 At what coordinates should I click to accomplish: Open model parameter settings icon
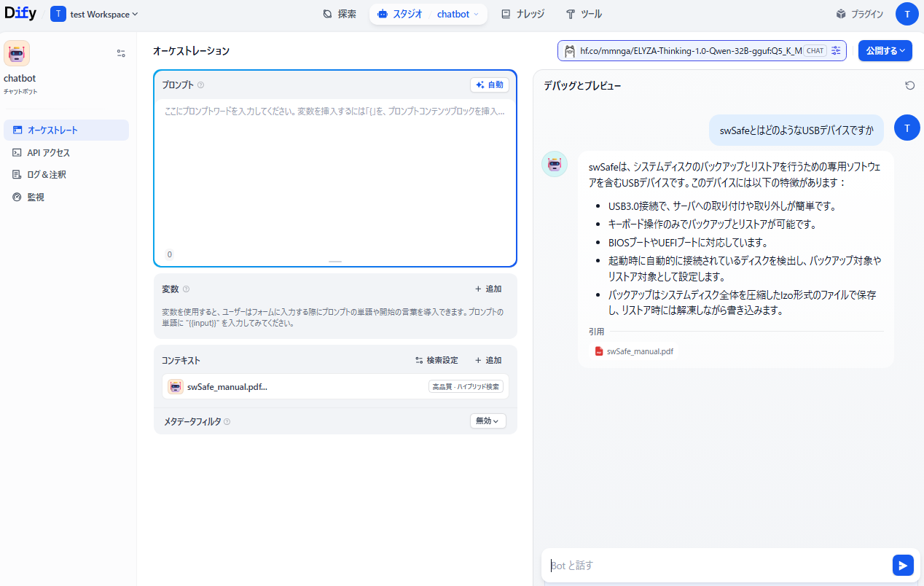coord(836,51)
